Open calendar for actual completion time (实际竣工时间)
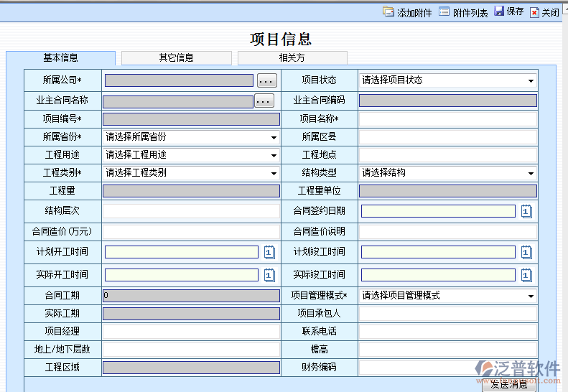Screen dimensions: 568x392 tap(526, 275)
